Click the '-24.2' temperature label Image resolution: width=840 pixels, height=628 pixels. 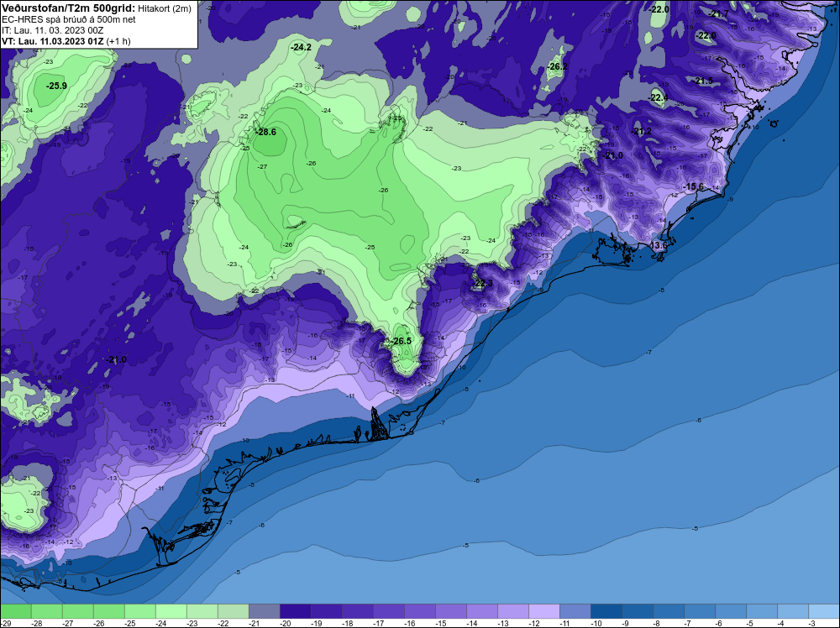pyautogui.click(x=301, y=47)
